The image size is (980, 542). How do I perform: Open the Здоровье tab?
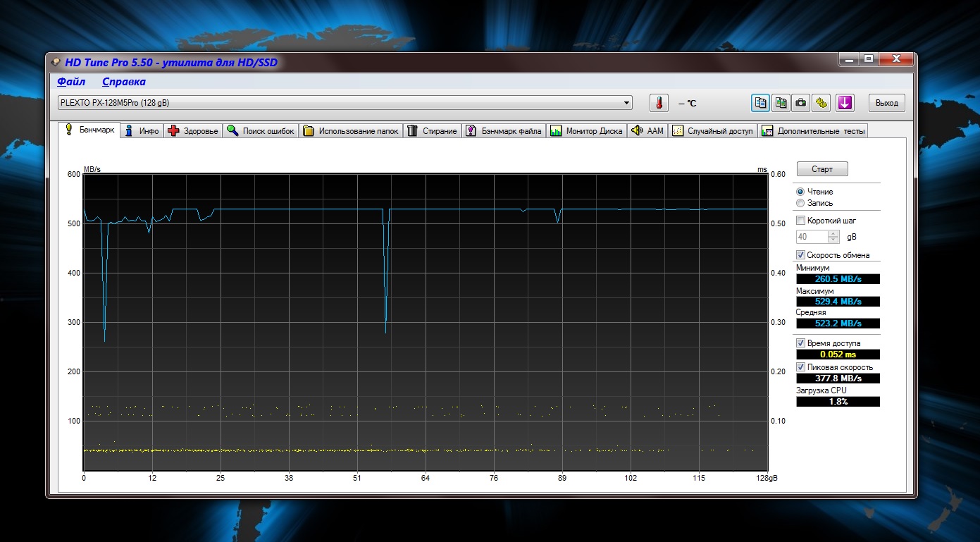[193, 131]
